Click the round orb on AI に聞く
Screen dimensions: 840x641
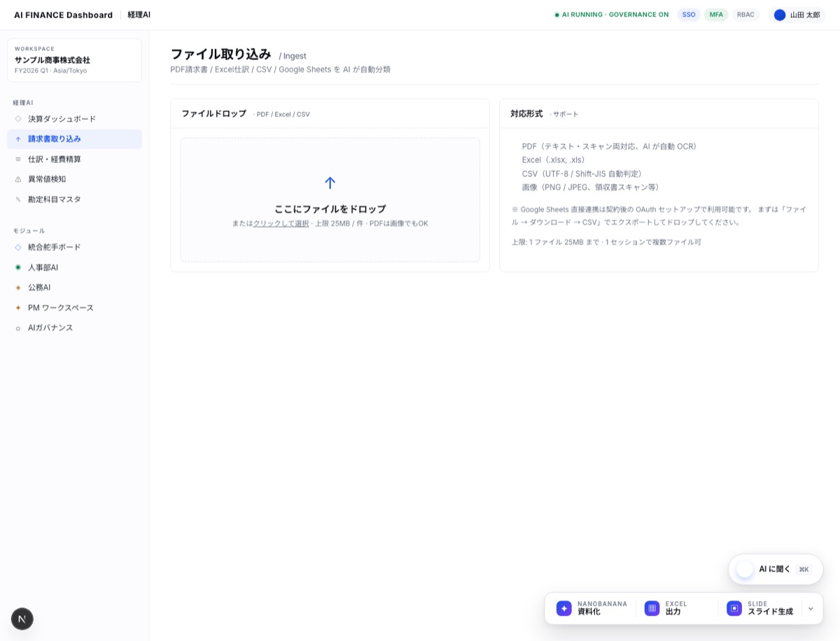745,569
